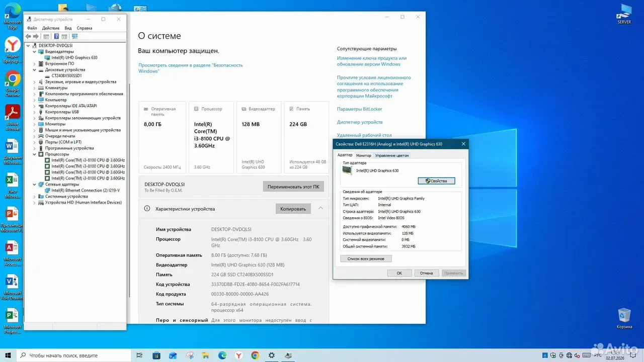Viewport: 644px width, 362px height.
Task: Open Task View on the taskbar
Action: 139,355
